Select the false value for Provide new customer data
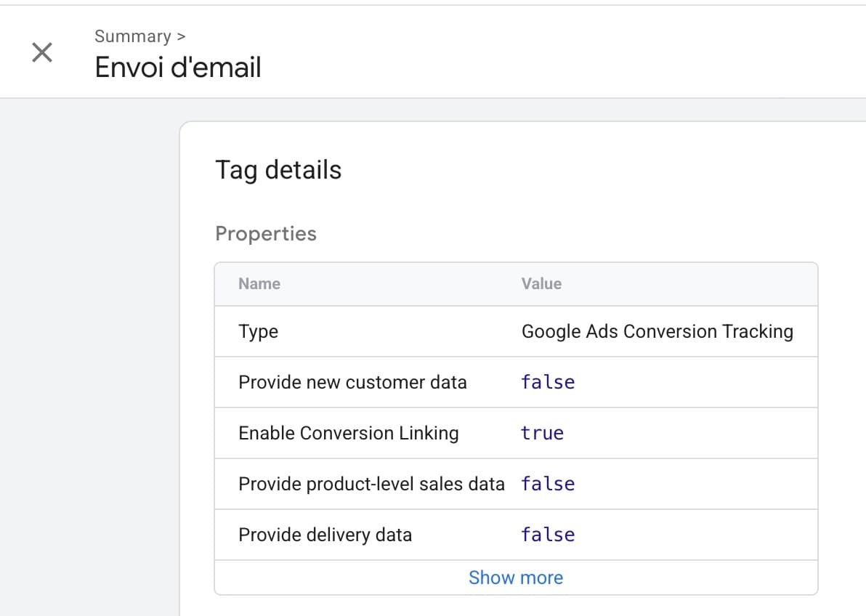Screen dimensions: 866x616 click(x=548, y=382)
